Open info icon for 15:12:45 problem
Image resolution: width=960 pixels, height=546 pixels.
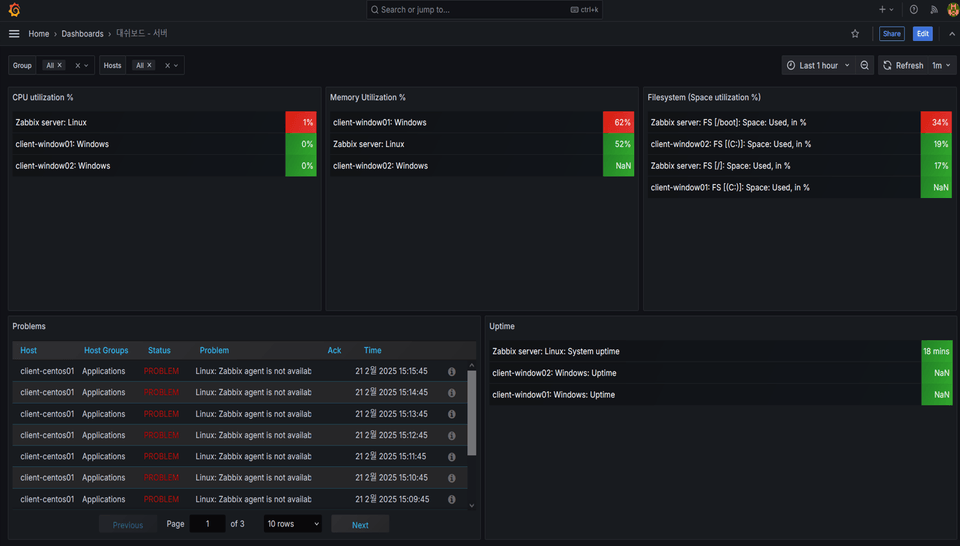click(451, 436)
